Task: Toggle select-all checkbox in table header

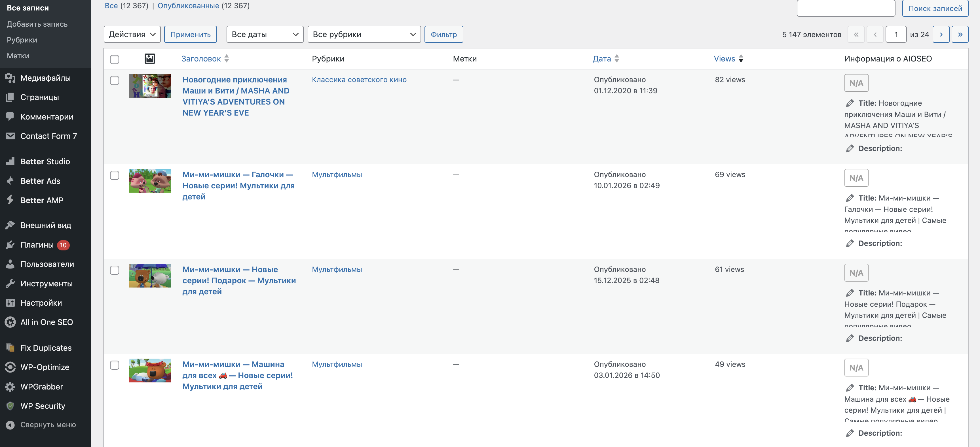Action: (x=115, y=59)
